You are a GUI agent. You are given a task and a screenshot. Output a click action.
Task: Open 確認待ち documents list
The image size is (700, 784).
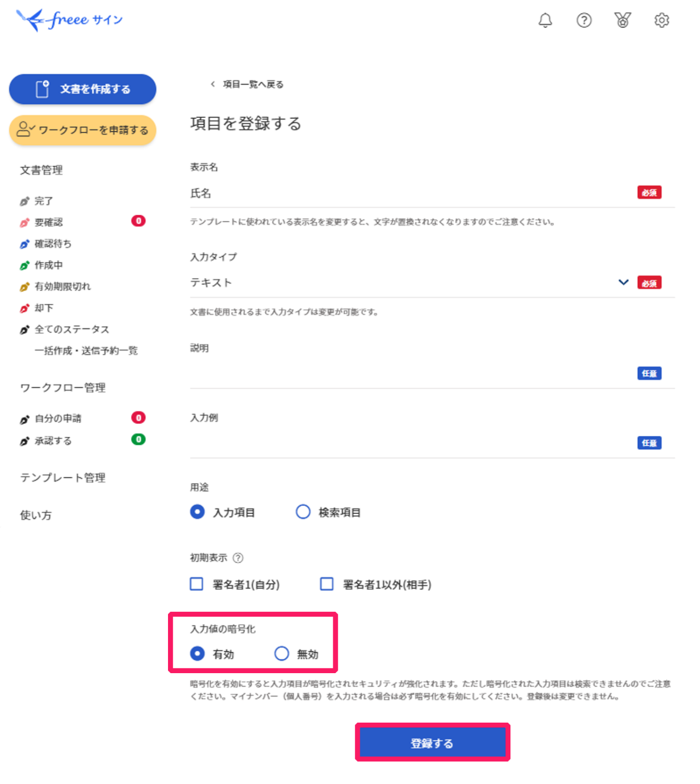tap(53, 244)
